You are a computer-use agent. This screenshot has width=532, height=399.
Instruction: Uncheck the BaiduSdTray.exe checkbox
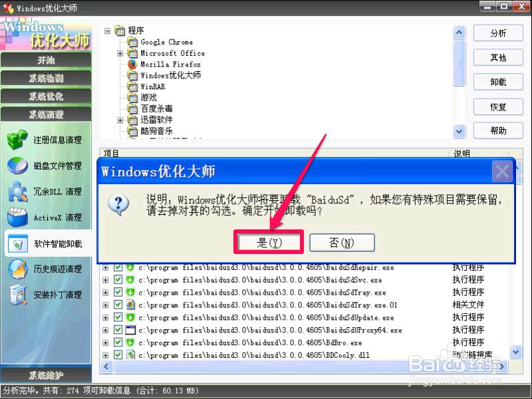coord(118,293)
